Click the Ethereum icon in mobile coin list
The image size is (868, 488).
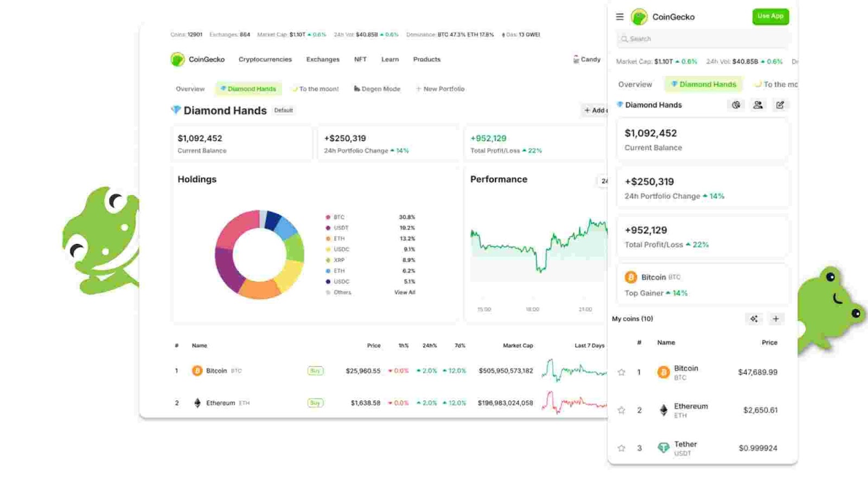(x=663, y=410)
